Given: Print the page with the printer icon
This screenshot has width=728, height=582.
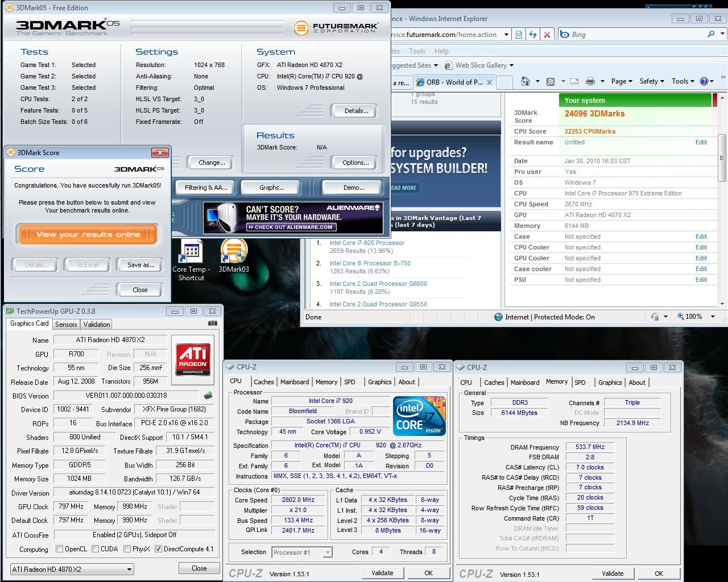Looking at the screenshot, I should (x=590, y=81).
